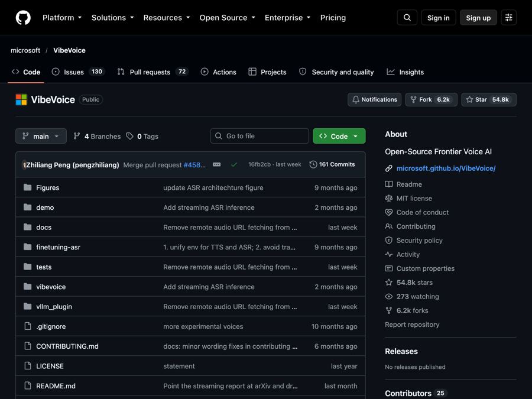This screenshot has height=399, width=532.
Task: Expand the Enterprise menu
Action: point(288,18)
